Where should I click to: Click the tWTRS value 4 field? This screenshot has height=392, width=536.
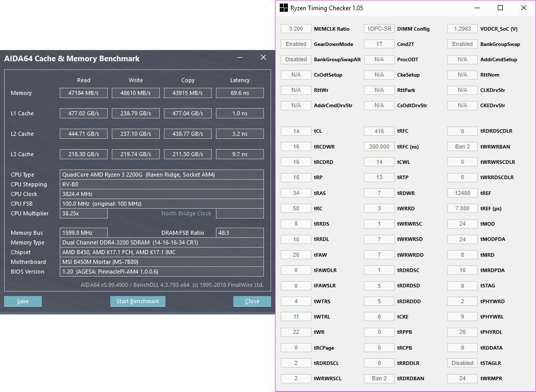coord(296,302)
